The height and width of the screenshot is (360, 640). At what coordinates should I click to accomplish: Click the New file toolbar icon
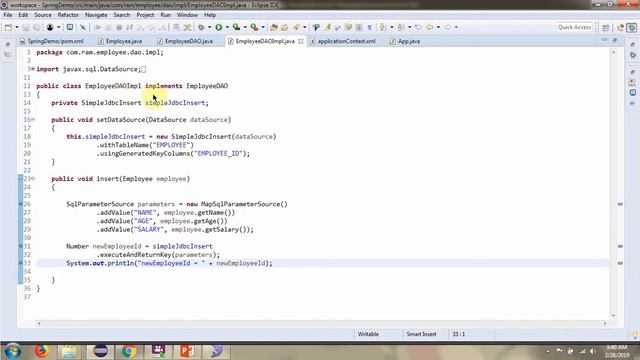[8, 27]
